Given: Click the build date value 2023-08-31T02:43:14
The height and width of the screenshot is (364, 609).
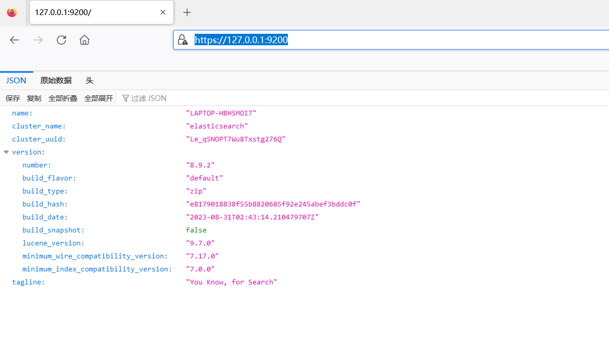Looking at the screenshot, I should point(252,217).
